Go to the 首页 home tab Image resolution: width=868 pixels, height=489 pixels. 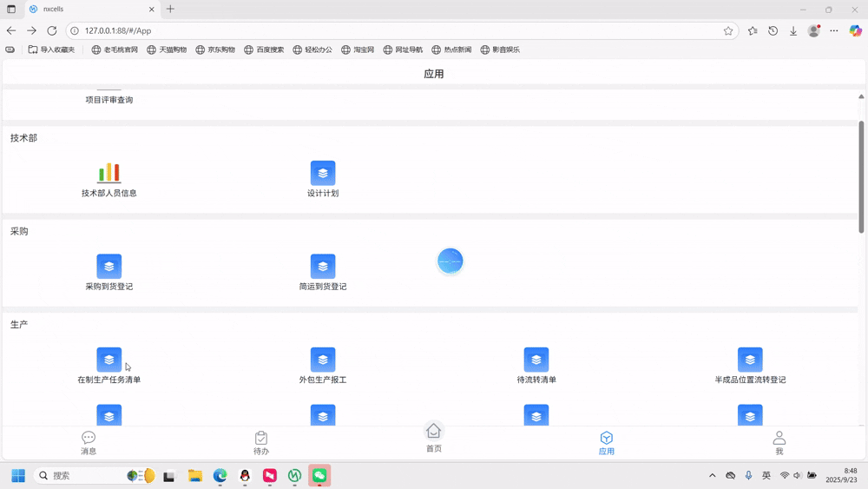434,437
